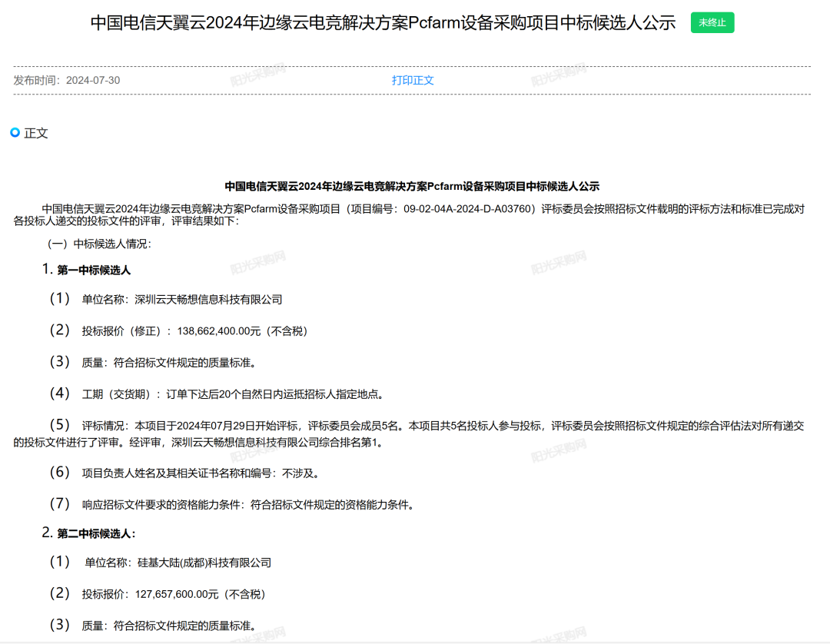Click bid price 138,662,400.00元
The image size is (830, 644).
click(219, 331)
